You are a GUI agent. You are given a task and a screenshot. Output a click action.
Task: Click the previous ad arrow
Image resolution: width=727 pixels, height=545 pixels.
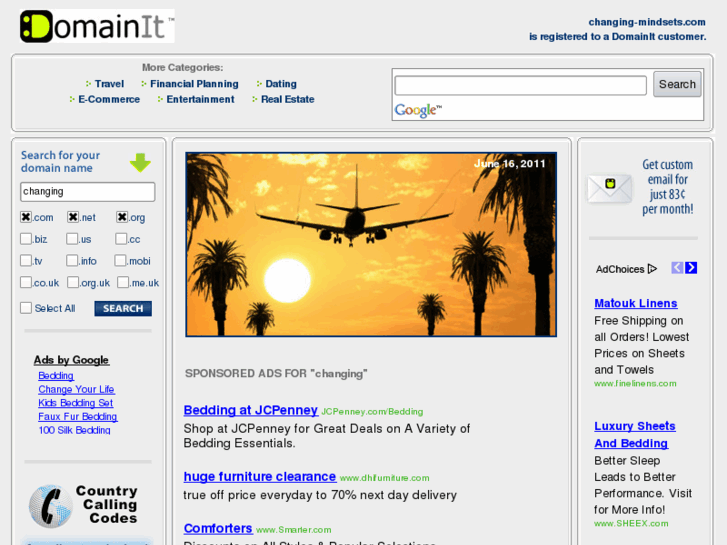[677, 268]
